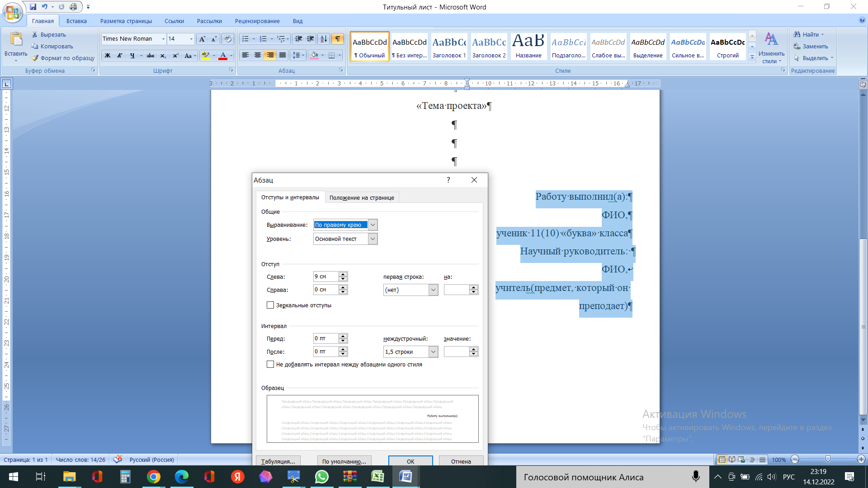Screen dimensions: 868x488
Task: Enable the mirror indents checkbox
Action: 270,305
